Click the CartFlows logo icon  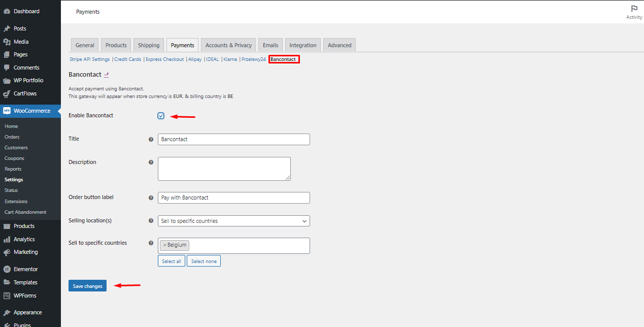coord(7,93)
